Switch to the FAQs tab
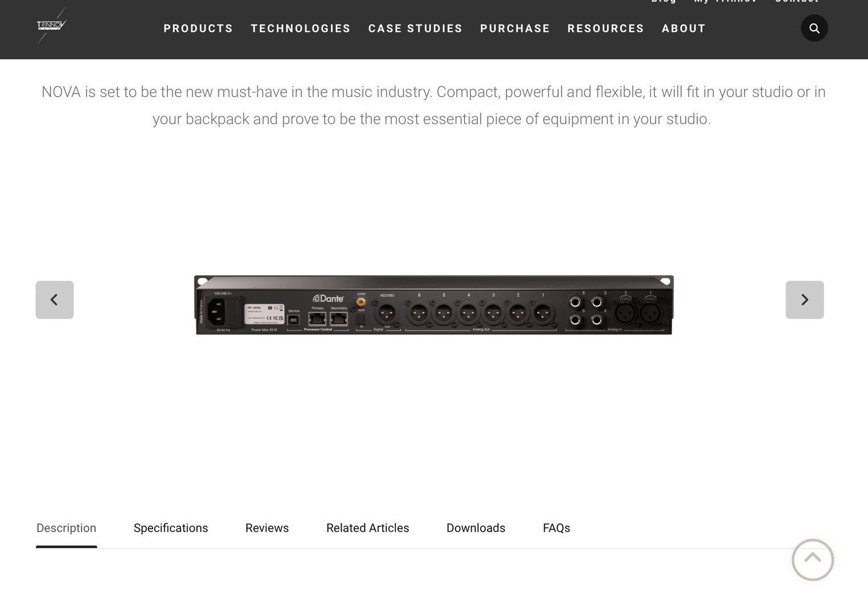Image resolution: width=868 pixels, height=615 pixels. 556,528
